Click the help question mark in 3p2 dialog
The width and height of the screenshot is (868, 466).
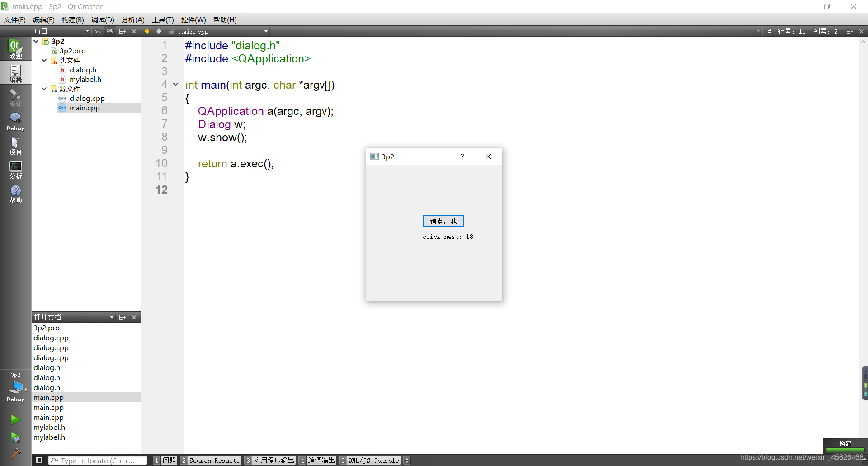(x=462, y=157)
